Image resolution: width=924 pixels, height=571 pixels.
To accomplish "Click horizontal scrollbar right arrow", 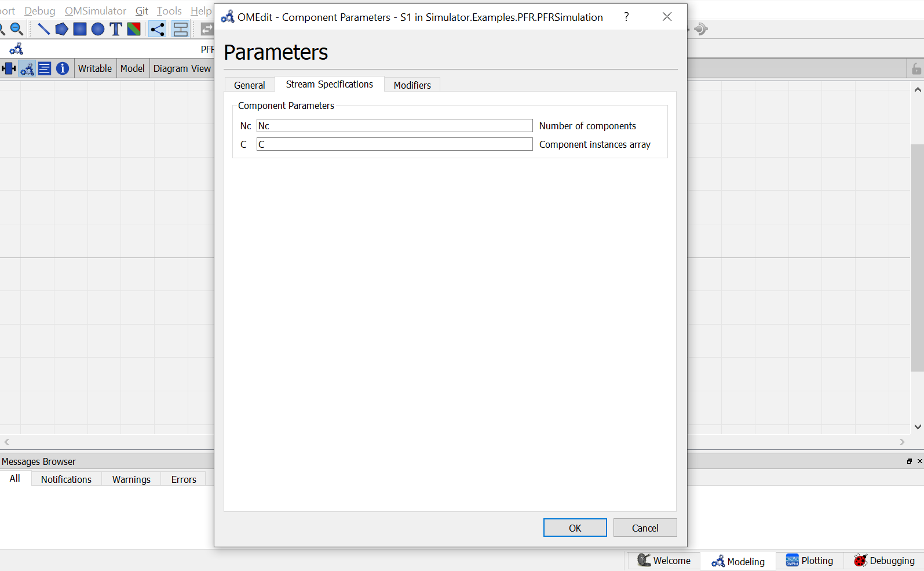I will [902, 442].
